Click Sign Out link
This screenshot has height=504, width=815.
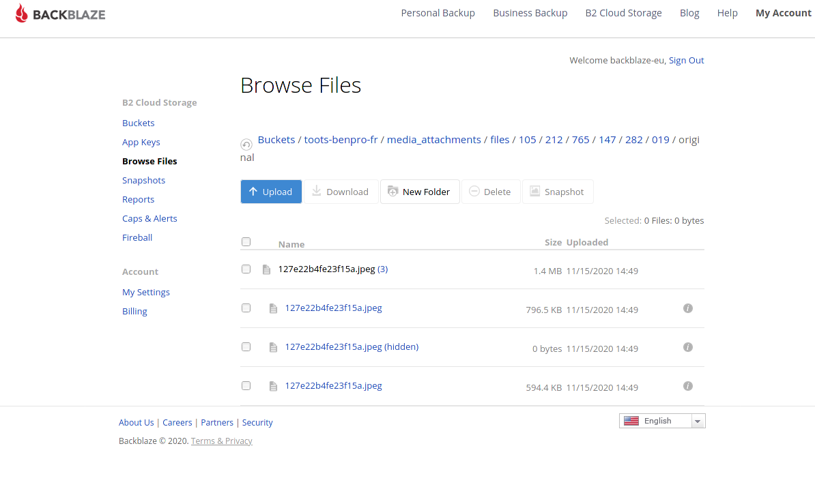(685, 60)
